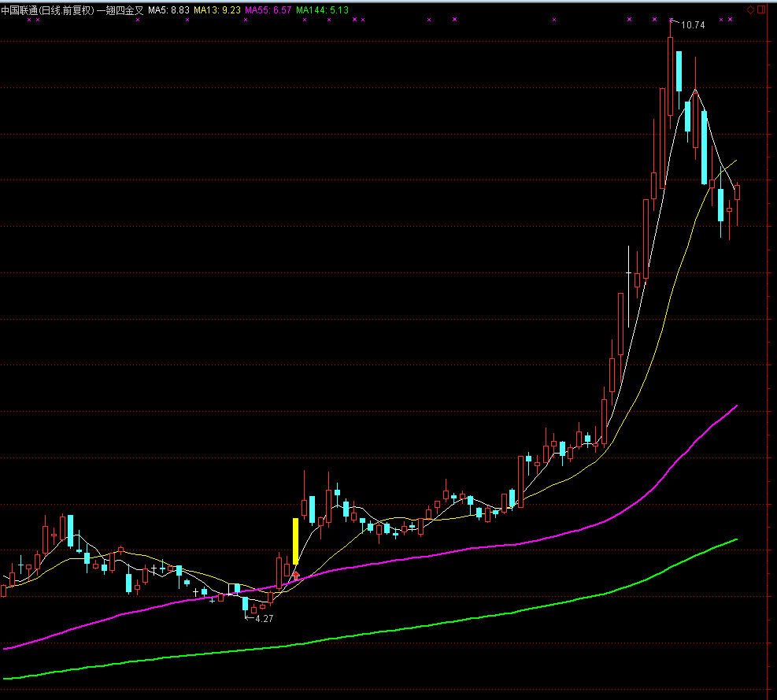The width and height of the screenshot is (777, 700).
Task: Click the 10.74 high price label
Action: click(692, 25)
